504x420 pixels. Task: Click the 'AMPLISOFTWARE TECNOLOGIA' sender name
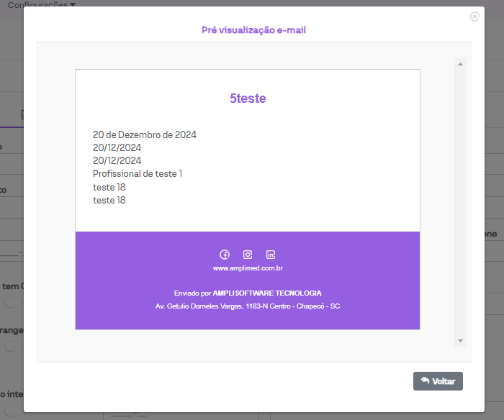pyautogui.click(x=267, y=293)
